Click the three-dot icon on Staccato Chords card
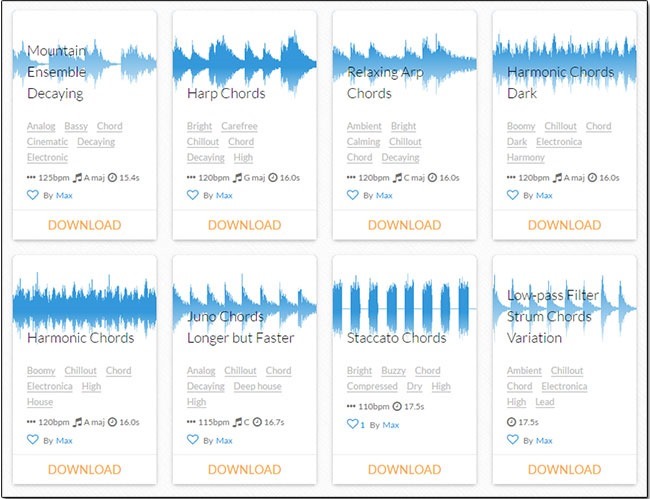Viewport: 650px width, 499px height. (x=352, y=407)
